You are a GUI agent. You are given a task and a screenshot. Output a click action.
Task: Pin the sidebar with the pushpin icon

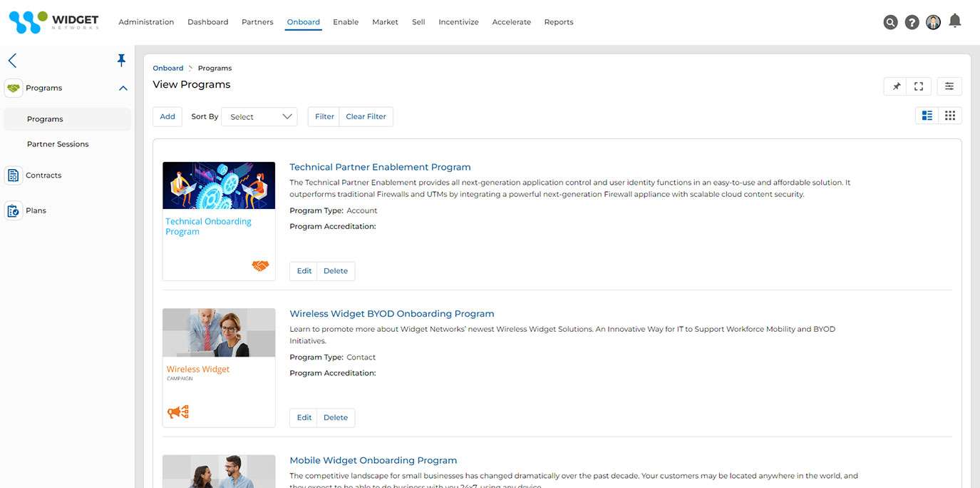click(121, 61)
